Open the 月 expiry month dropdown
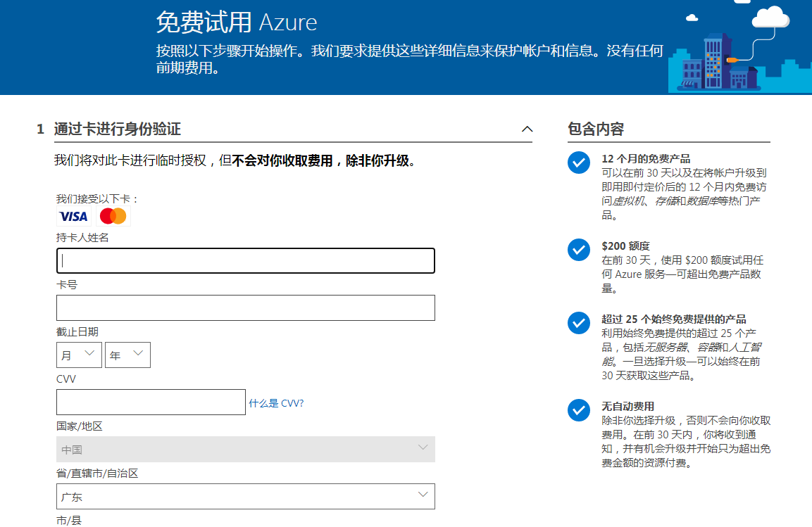This screenshot has width=812, height=527. (80, 355)
